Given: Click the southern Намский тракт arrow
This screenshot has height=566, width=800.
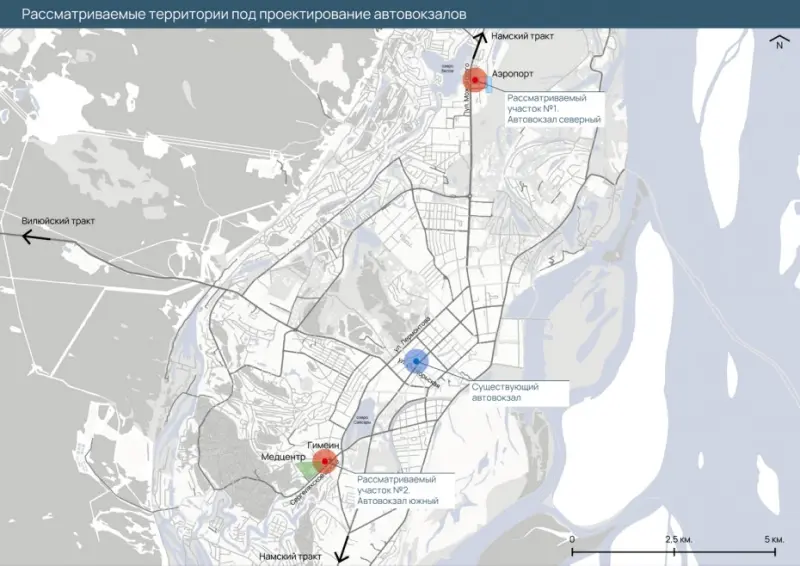Looking at the screenshot, I should [x=343, y=549].
